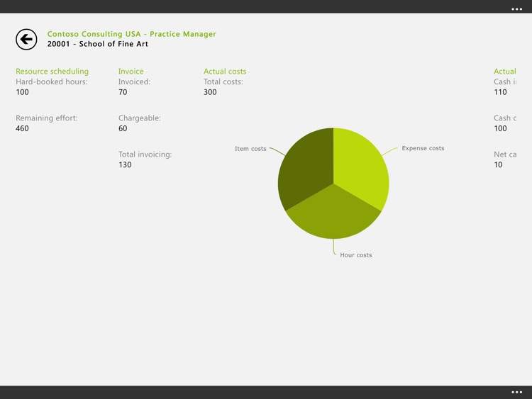Open the bottom app bar ellipsis menu
Screen dimensions: 532x399
(x=516, y=392)
